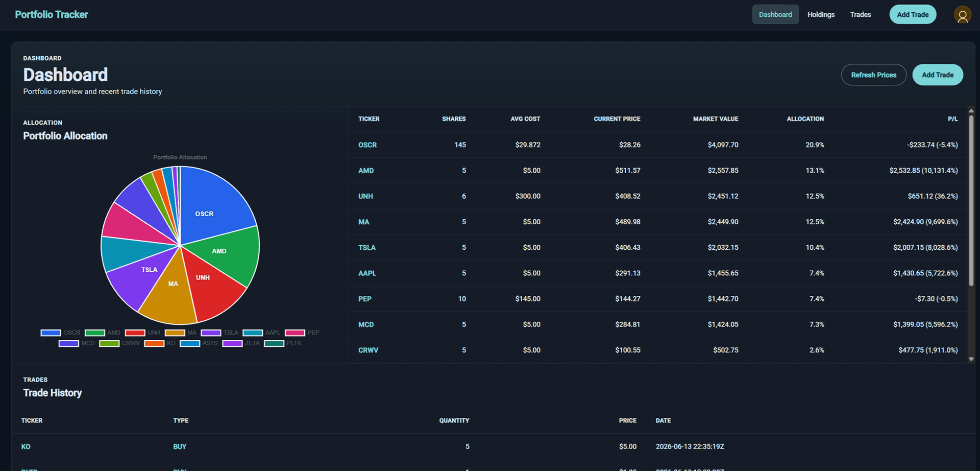Click the holdings table vertical scrollbar thumb

click(971, 200)
